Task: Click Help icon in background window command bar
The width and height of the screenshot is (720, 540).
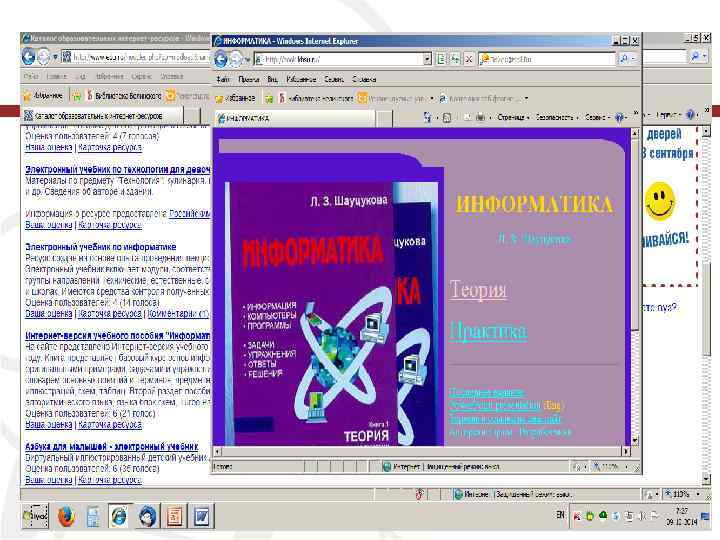Action: (690, 115)
